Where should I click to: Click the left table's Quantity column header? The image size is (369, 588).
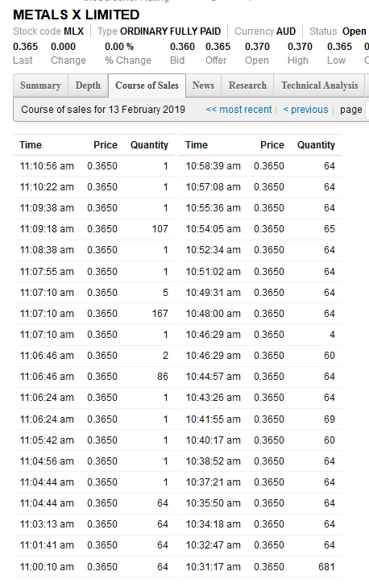[x=149, y=145]
